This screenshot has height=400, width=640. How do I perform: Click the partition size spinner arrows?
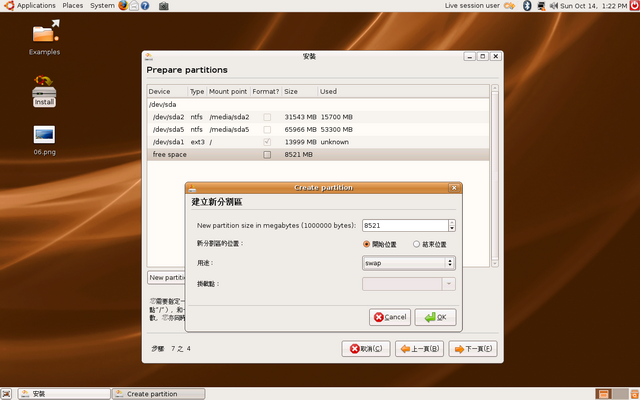tap(452, 225)
